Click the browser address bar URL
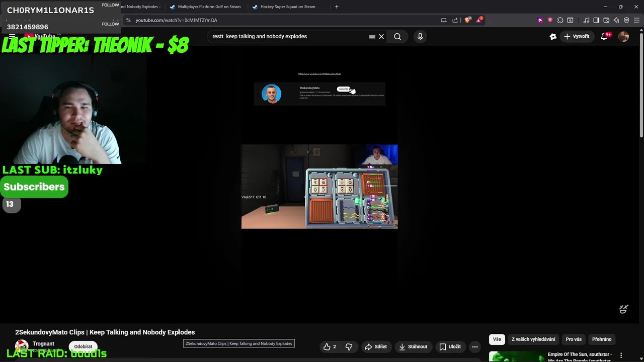The width and height of the screenshot is (644, 362). [x=176, y=20]
